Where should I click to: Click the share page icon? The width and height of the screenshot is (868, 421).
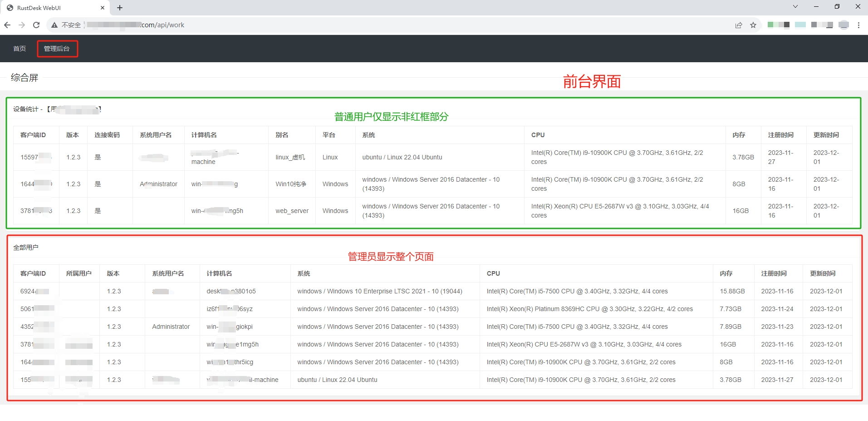click(x=740, y=25)
